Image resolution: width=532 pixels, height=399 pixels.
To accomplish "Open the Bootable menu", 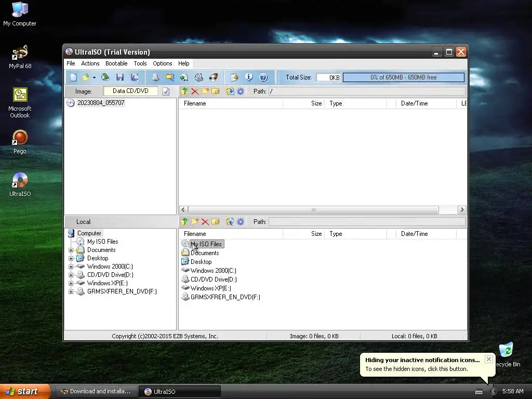I will 116,63.
